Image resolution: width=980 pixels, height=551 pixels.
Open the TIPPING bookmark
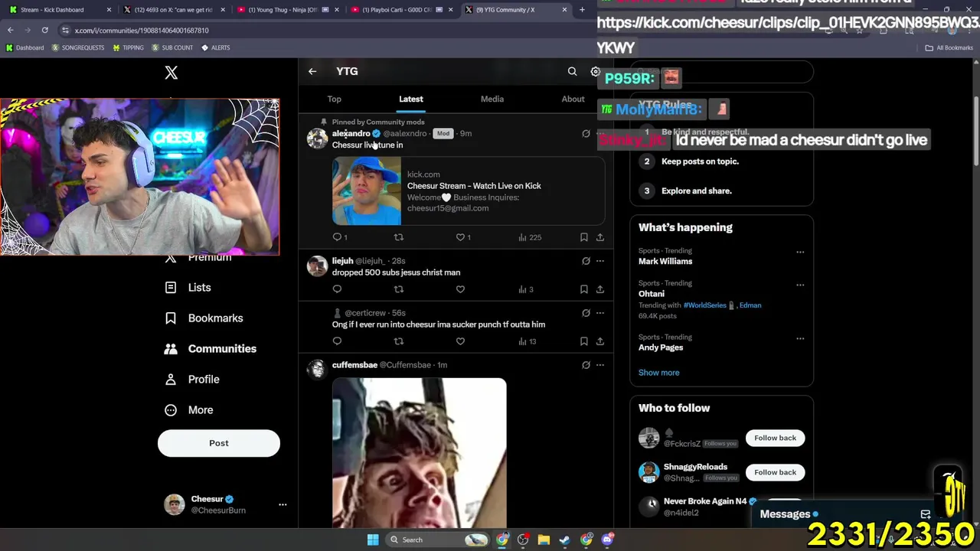click(x=128, y=47)
